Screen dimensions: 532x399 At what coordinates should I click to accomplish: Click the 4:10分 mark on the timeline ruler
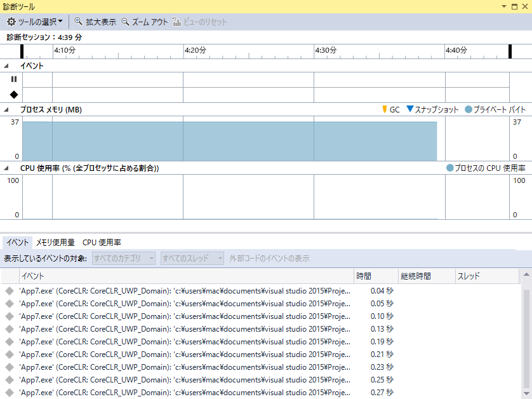(65, 50)
